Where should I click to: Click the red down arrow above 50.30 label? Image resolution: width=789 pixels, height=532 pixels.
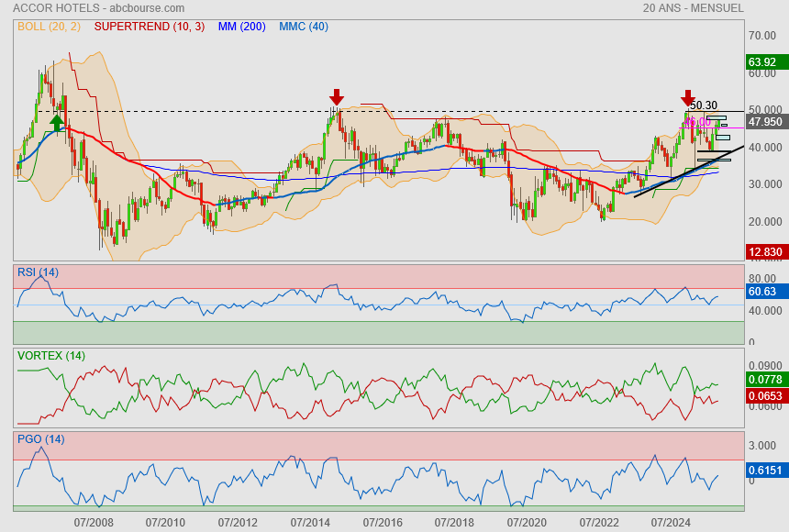click(688, 97)
